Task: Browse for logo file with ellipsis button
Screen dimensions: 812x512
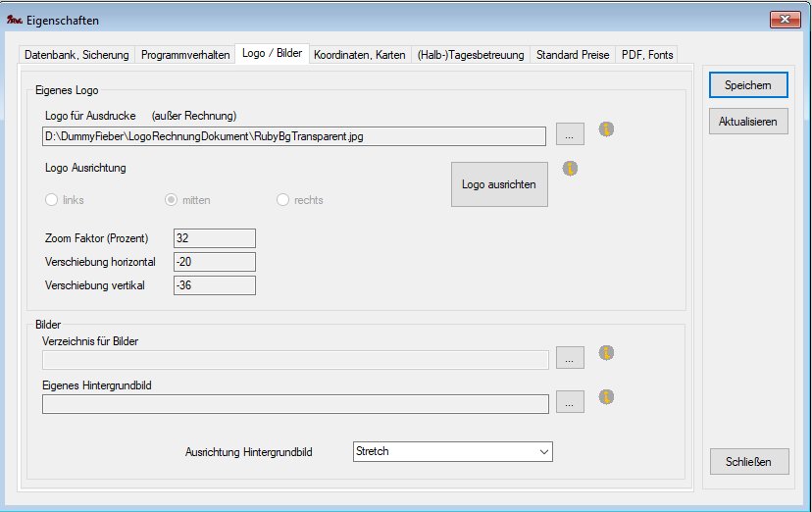Action: pyautogui.click(x=570, y=134)
